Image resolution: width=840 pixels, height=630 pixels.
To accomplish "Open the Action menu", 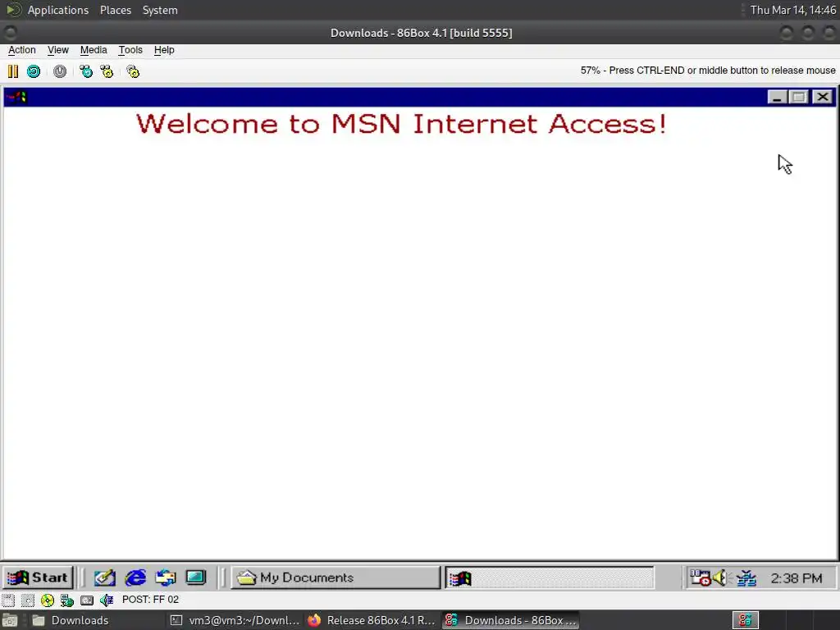I will click(x=22, y=50).
